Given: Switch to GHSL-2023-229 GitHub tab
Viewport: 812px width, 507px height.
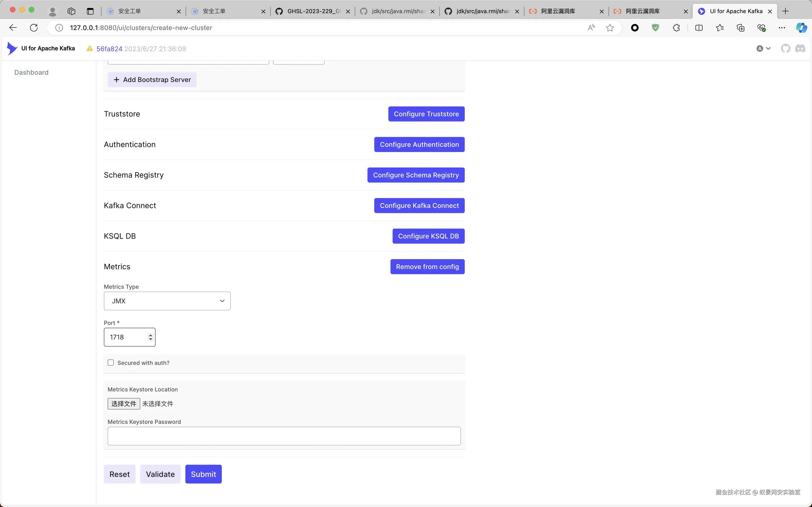Looking at the screenshot, I should coord(313,11).
